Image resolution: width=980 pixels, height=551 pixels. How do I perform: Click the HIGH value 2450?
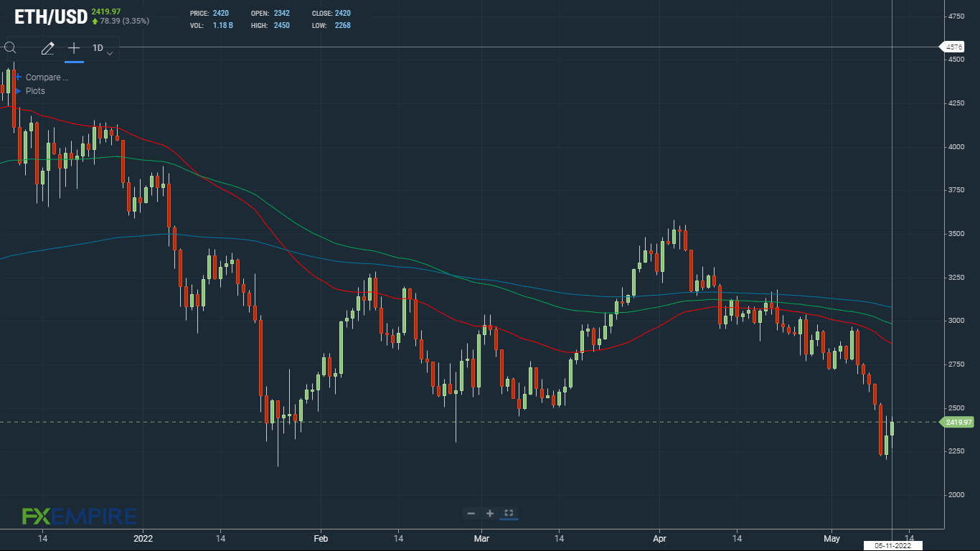pyautogui.click(x=282, y=26)
